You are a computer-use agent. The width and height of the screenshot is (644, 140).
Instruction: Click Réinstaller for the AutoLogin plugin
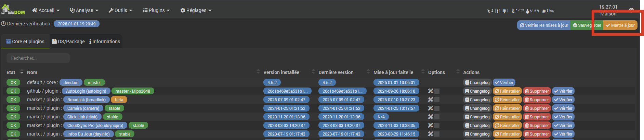click(x=507, y=91)
